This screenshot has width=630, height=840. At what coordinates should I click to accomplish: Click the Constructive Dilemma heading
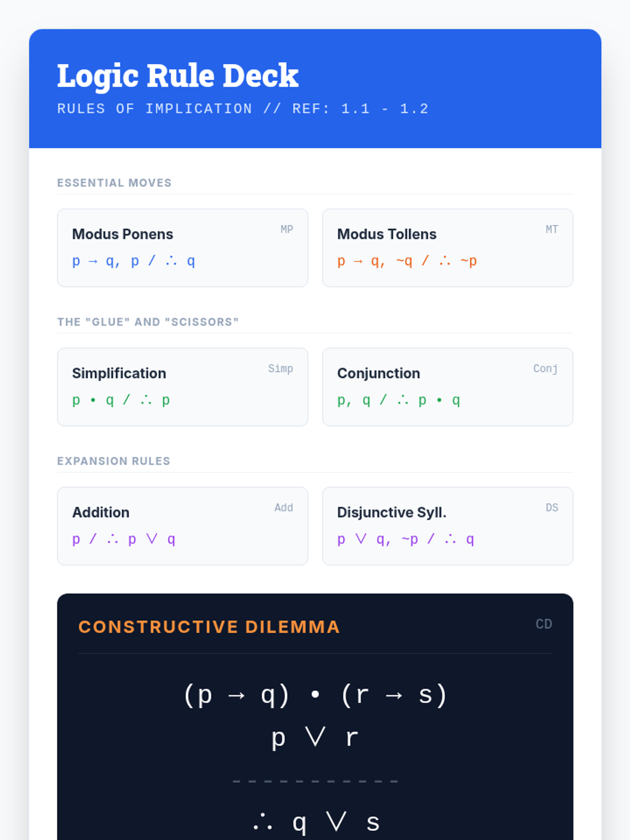coord(209,627)
